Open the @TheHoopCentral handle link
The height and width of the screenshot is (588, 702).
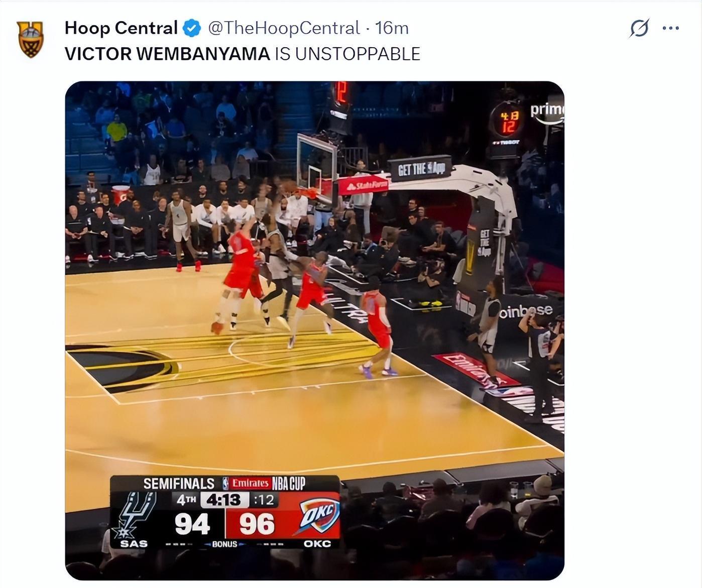pyautogui.click(x=284, y=28)
